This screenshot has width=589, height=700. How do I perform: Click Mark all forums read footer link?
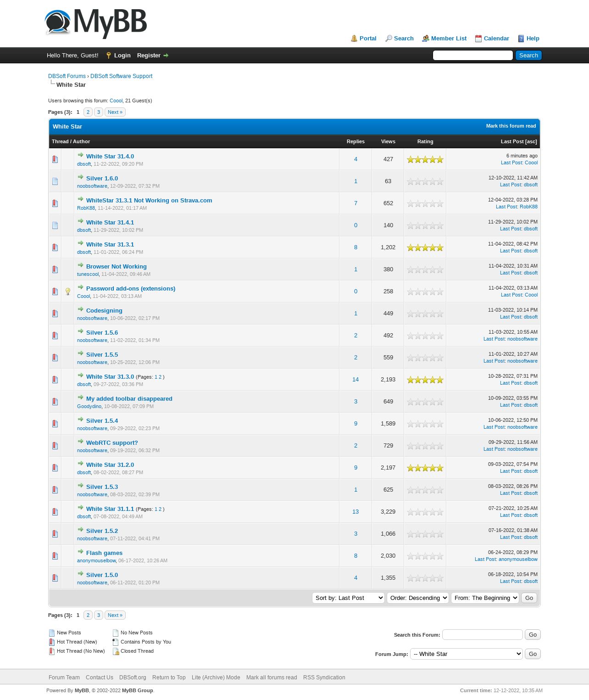(272, 678)
